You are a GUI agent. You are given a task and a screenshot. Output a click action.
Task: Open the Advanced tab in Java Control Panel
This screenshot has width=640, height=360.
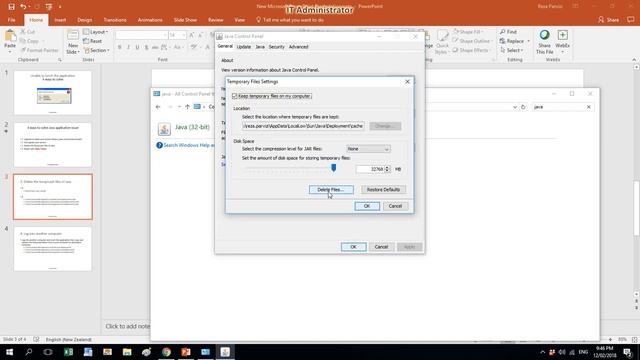[x=299, y=47]
